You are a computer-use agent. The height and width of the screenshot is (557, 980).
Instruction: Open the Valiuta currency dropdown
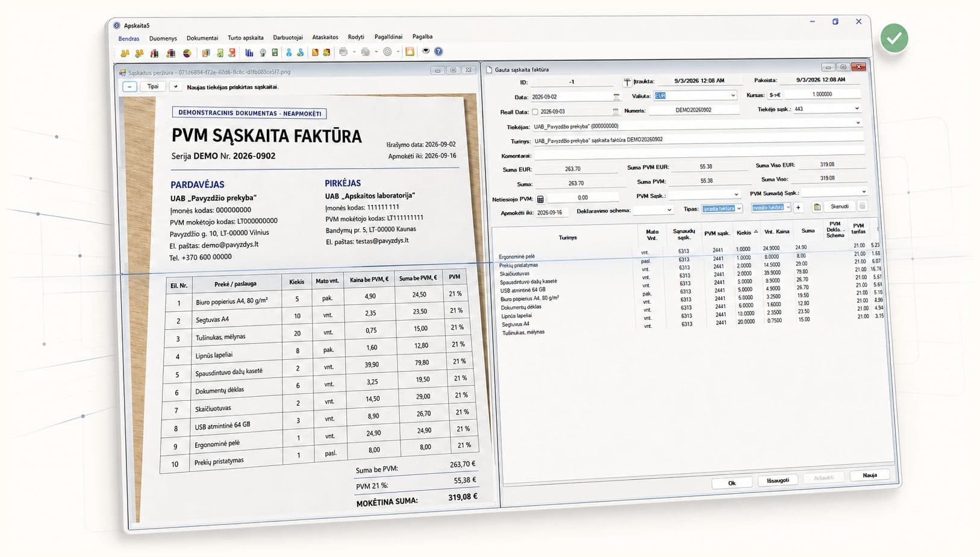pos(732,95)
